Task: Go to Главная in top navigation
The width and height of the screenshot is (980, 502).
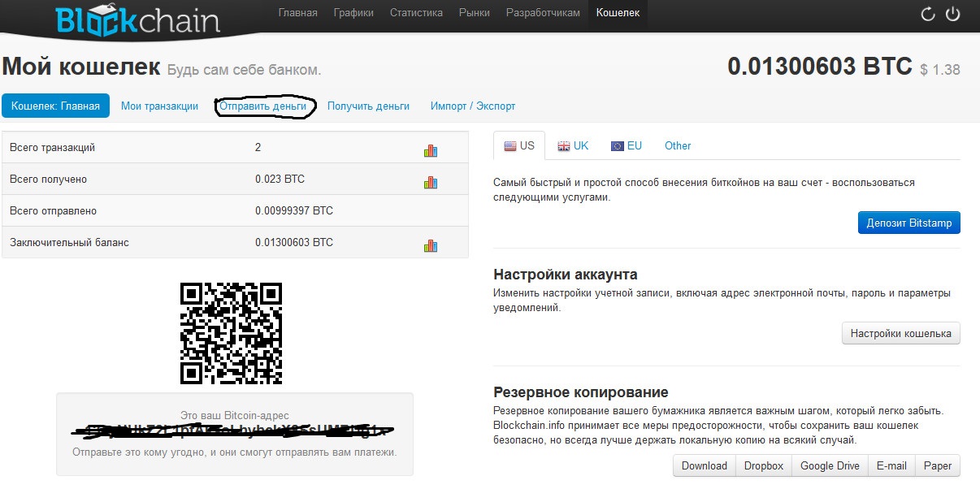Action: [298, 13]
